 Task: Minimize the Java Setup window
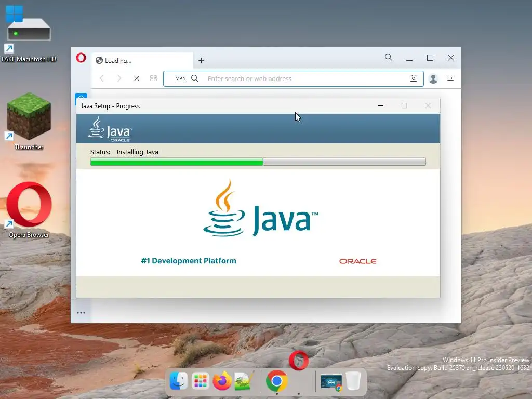pos(381,106)
